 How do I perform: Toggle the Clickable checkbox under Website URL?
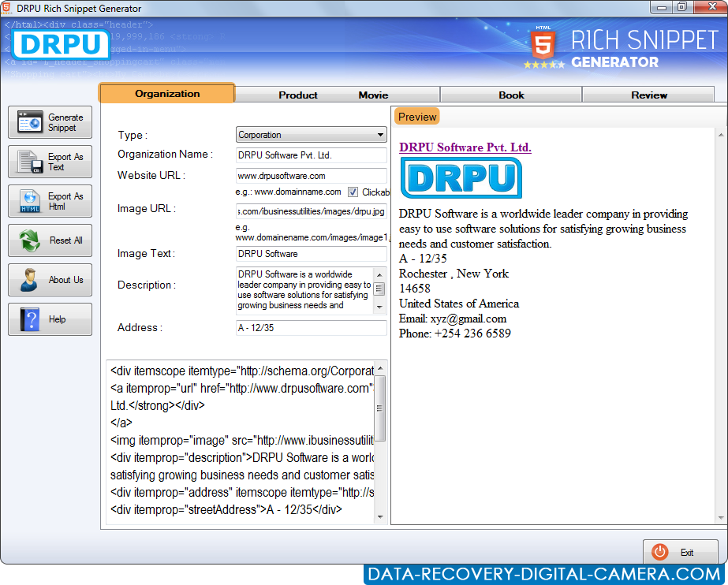(x=353, y=192)
